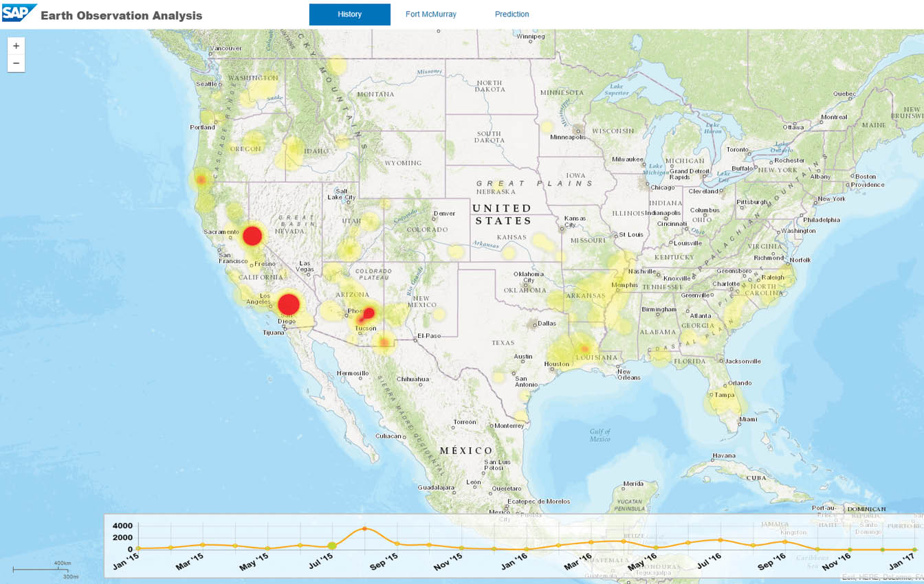Select the Jul '16 timeline data point
This screenshot has height=584, width=924.
pos(720,539)
